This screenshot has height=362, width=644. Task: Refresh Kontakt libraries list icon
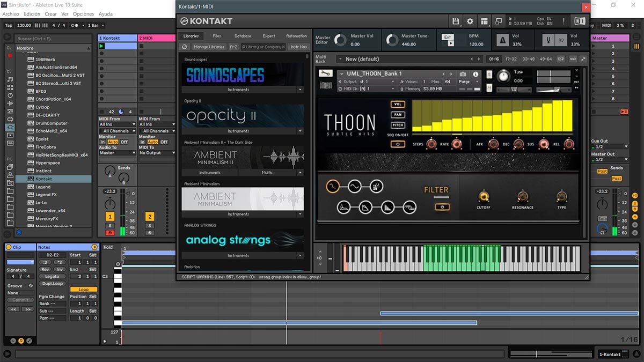(185, 47)
